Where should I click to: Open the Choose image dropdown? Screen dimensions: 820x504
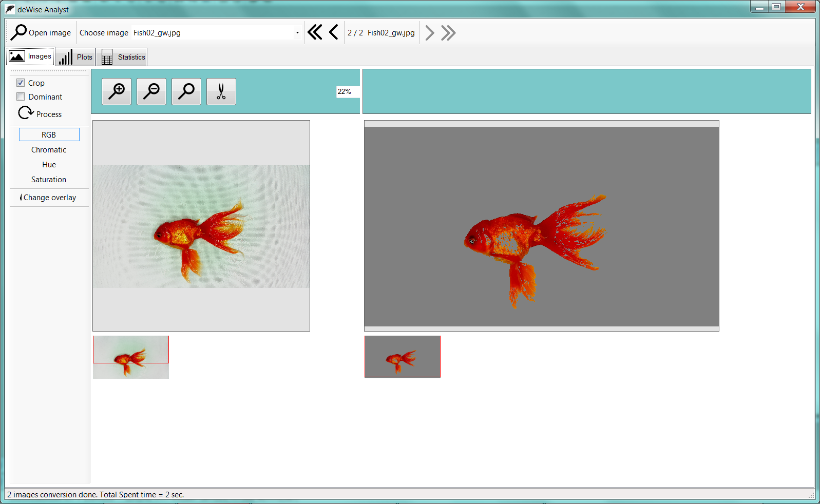tap(297, 33)
